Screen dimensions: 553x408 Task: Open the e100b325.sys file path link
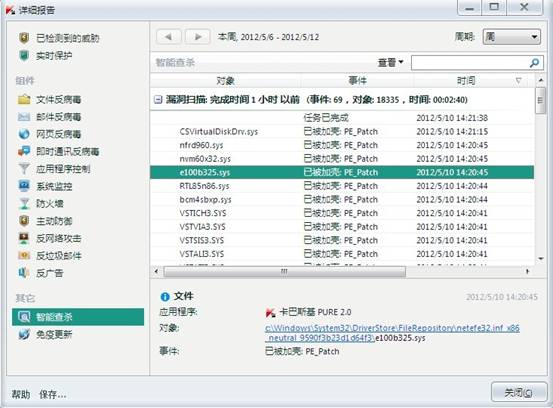pyautogui.click(x=392, y=333)
